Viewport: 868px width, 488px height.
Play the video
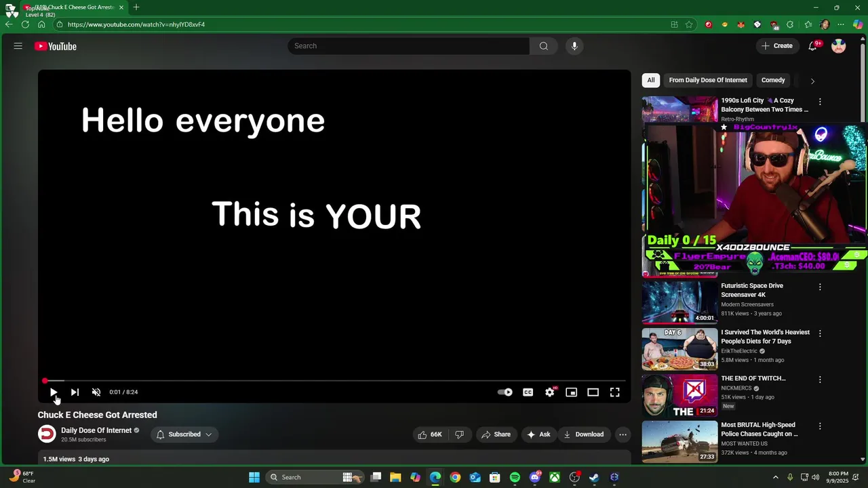pyautogui.click(x=54, y=392)
